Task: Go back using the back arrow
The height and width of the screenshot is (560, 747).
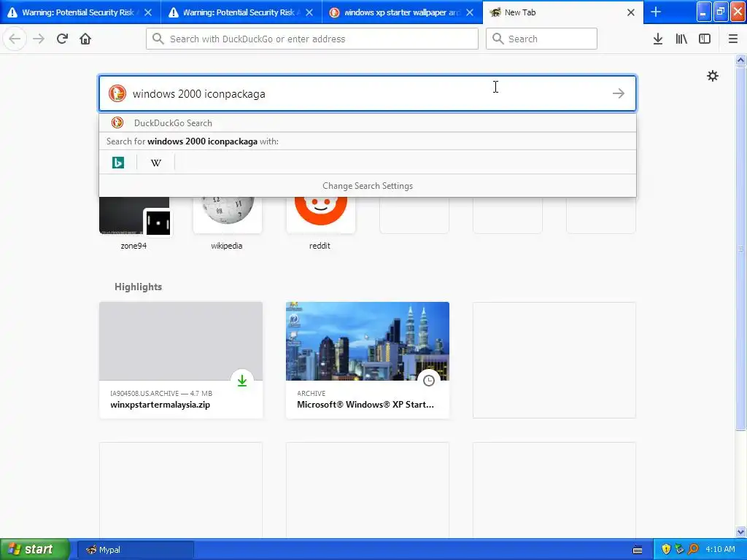Action: click(15, 39)
